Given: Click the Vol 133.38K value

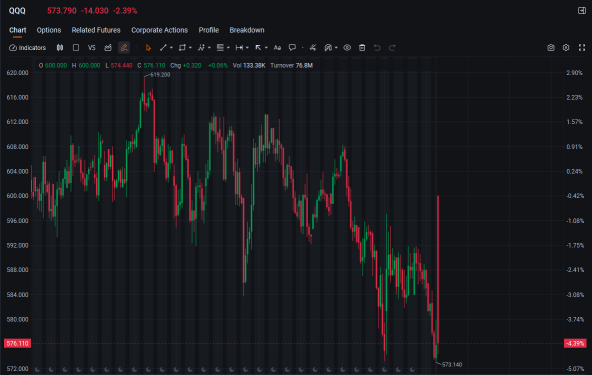Looking at the screenshot, I should 249,65.
